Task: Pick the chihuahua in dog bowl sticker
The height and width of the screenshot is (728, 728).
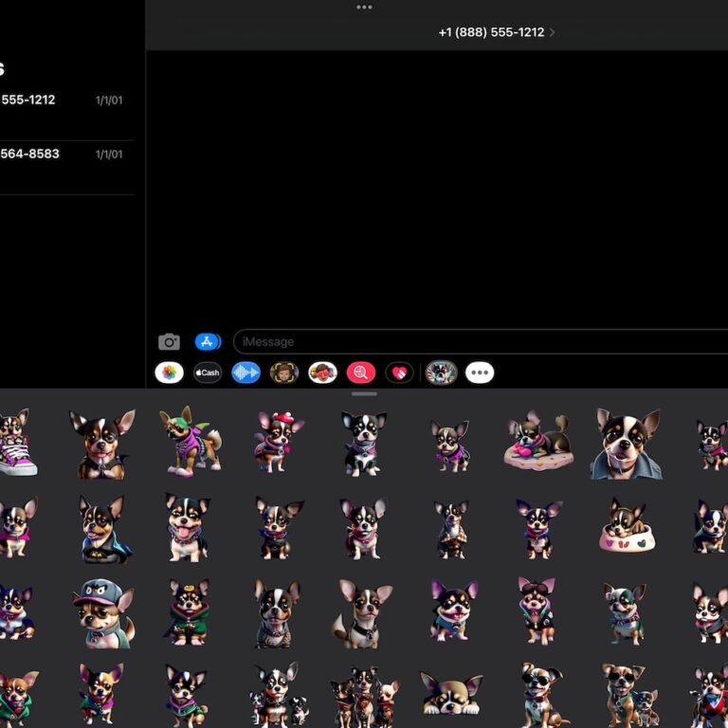Action: (x=627, y=527)
